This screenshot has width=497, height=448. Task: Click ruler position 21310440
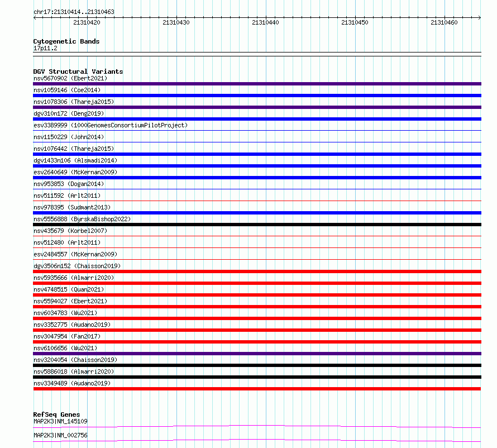pos(265,22)
